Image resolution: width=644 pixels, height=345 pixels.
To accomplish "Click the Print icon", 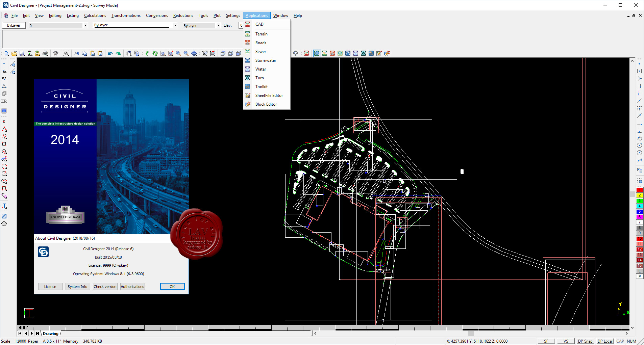I will [x=45, y=53].
